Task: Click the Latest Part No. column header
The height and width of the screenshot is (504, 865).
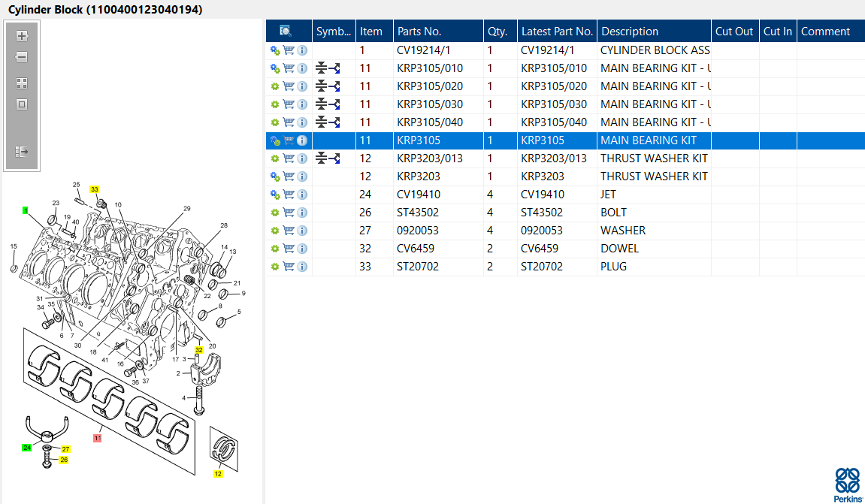Action: pos(557,32)
